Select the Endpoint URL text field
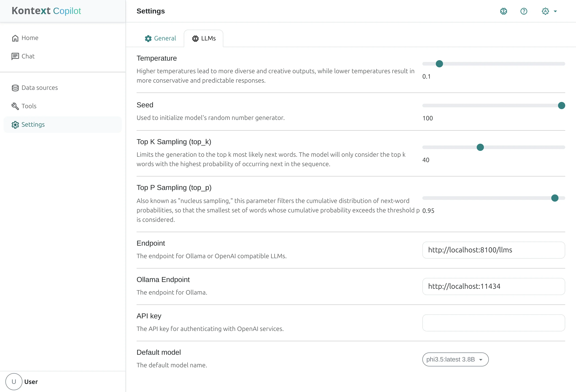This screenshot has height=392, width=576. [x=494, y=250]
